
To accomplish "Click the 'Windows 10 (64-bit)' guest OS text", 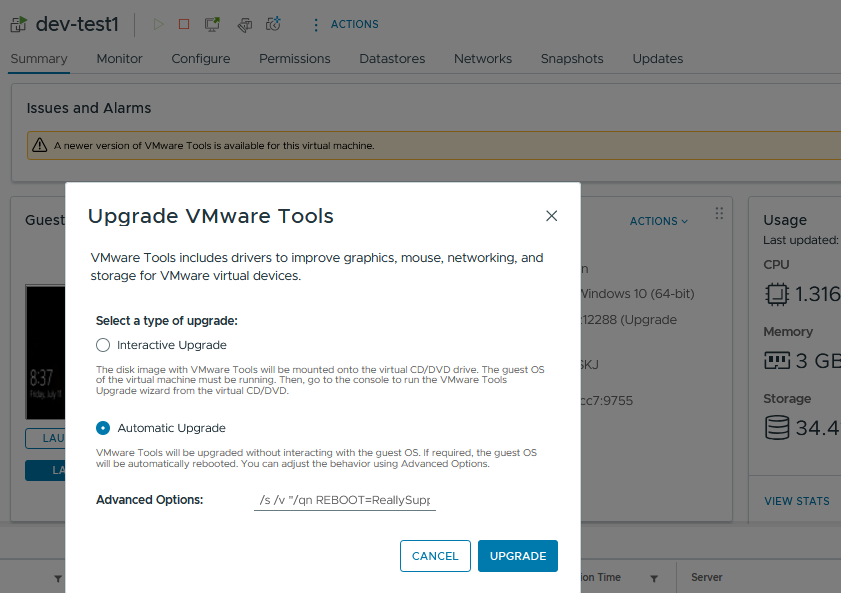I will (638, 294).
